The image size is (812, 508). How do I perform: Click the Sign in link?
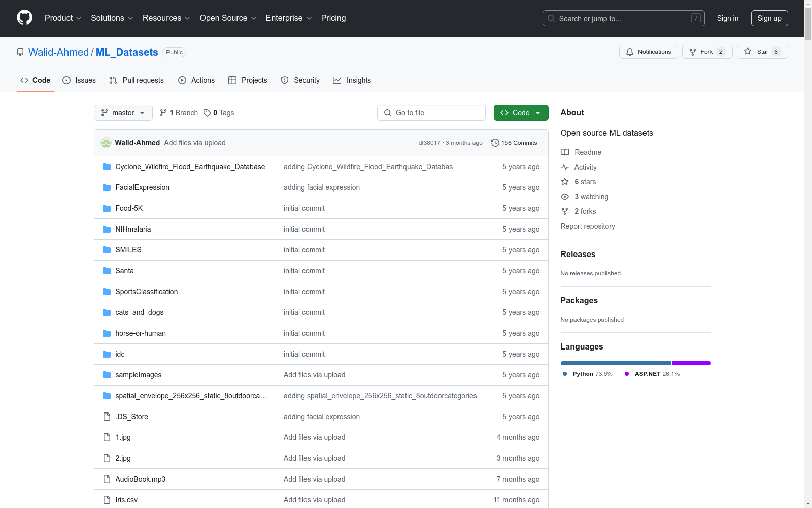click(728, 18)
